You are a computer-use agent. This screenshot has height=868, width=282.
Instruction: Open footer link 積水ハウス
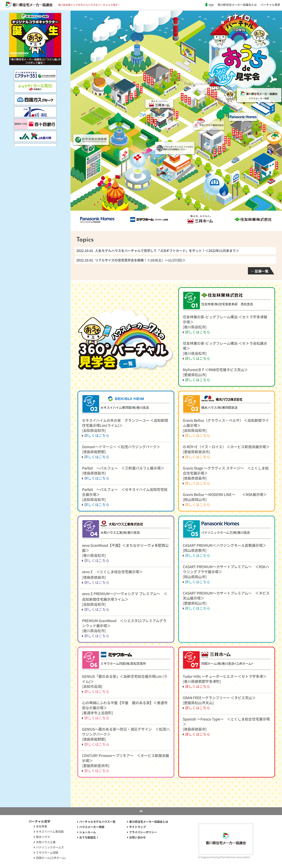[43, 837]
